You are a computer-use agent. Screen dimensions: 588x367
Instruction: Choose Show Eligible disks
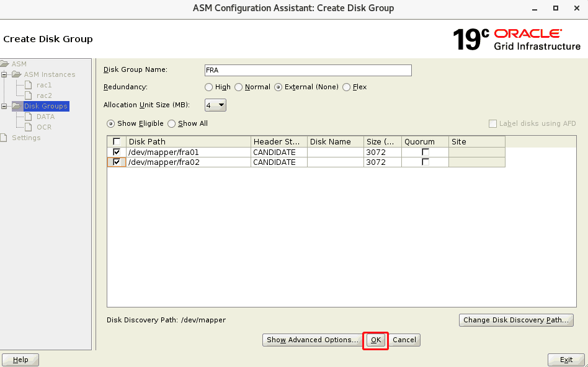point(111,124)
